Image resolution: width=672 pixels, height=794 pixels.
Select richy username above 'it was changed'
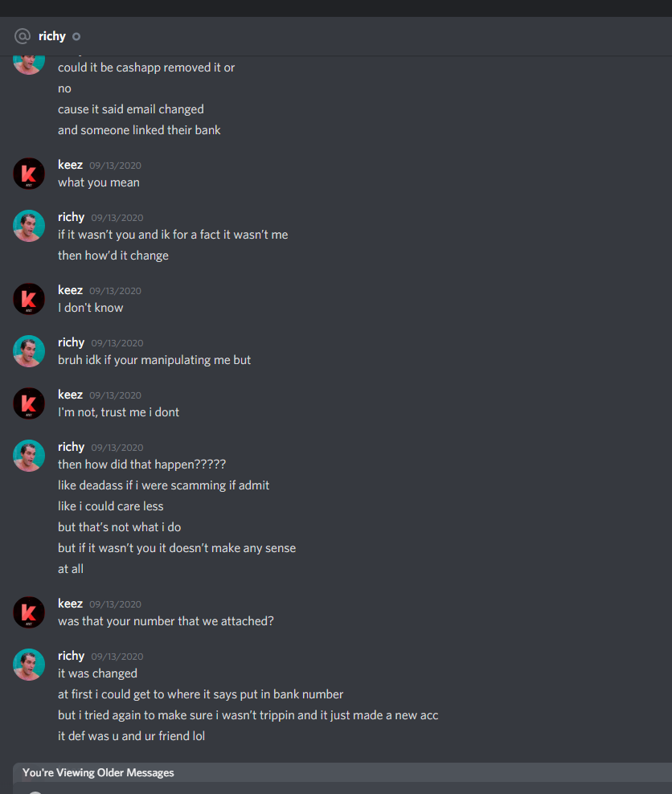pos(71,657)
